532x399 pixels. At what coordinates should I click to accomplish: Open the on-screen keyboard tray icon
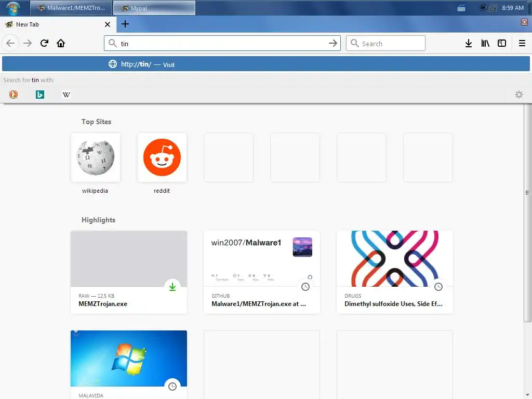pyautogui.click(x=461, y=8)
